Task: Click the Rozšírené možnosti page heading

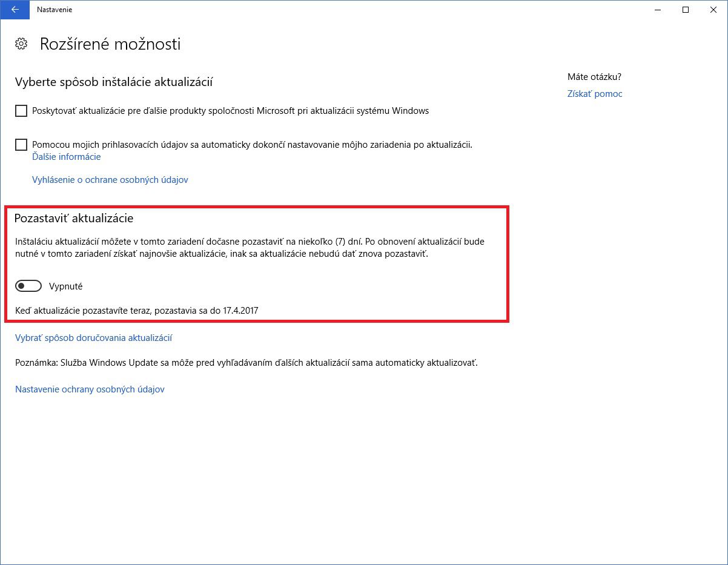Action: [x=110, y=44]
